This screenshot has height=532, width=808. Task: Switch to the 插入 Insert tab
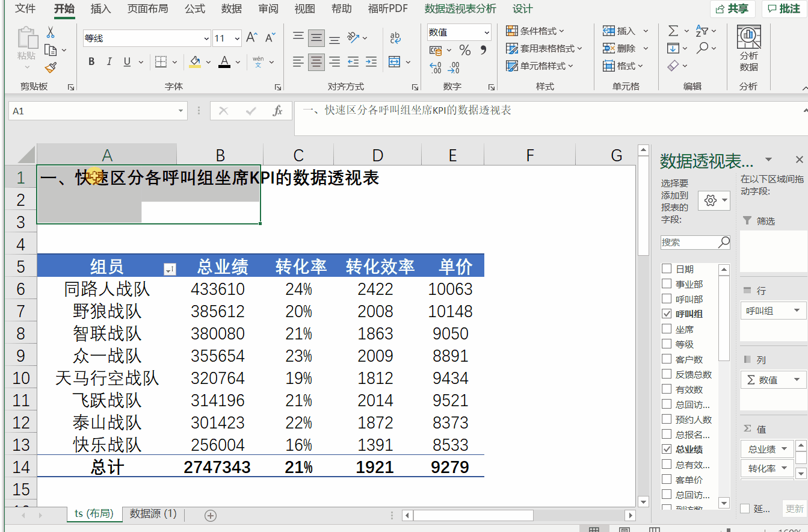click(100, 8)
